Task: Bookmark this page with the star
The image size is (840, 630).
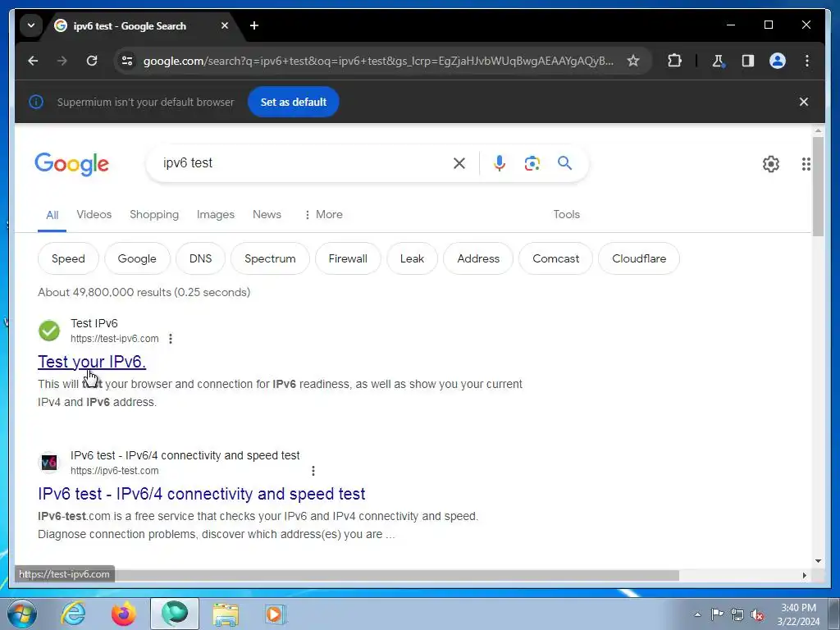Action: (633, 61)
